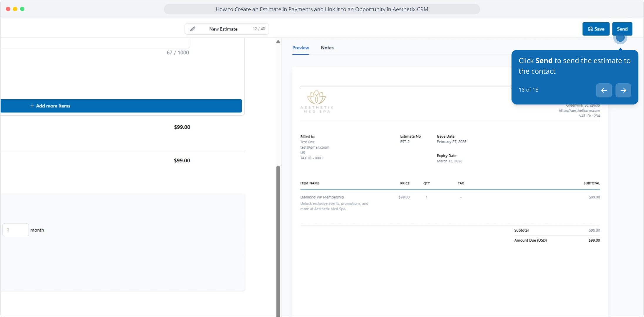Screen dimensions: 644x317
Task: Focus the month count input box
Action: [x=16, y=230]
